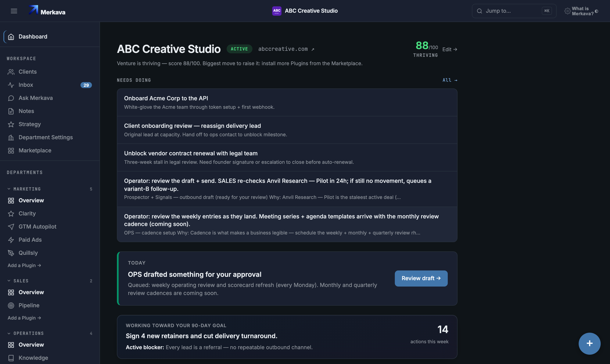
Task: Click the Pipeline target icon
Action: [11, 305]
